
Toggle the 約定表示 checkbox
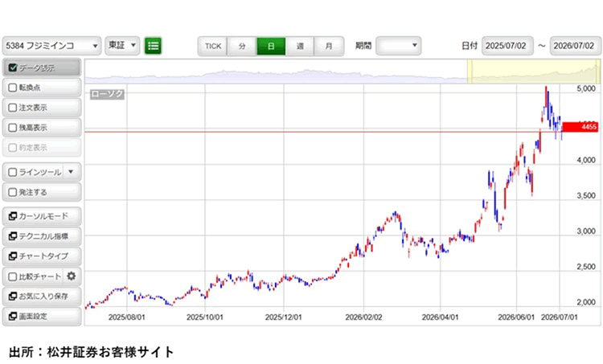click(13, 148)
